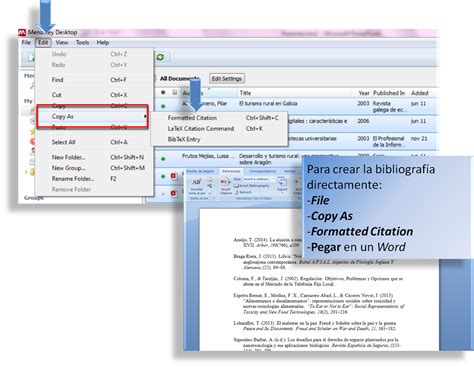This screenshot has width=474, height=367.
Task: Choose New Group... menu entry
Action: [x=94, y=168]
